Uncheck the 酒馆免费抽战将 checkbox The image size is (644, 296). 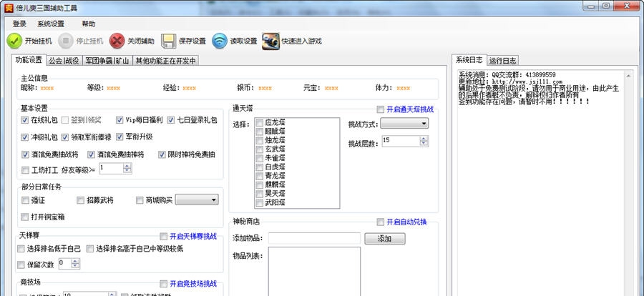(x=25, y=154)
